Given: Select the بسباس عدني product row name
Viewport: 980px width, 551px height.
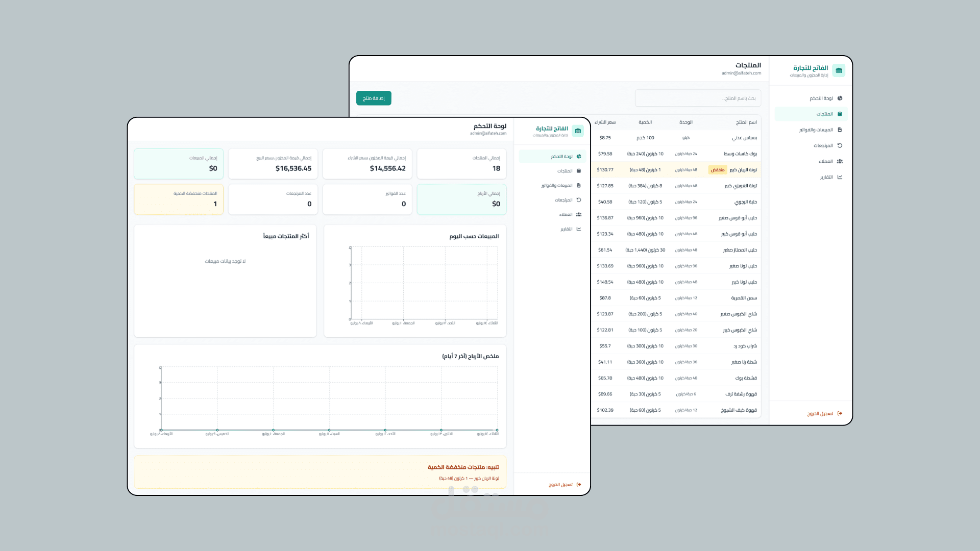Looking at the screenshot, I should [744, 138].
